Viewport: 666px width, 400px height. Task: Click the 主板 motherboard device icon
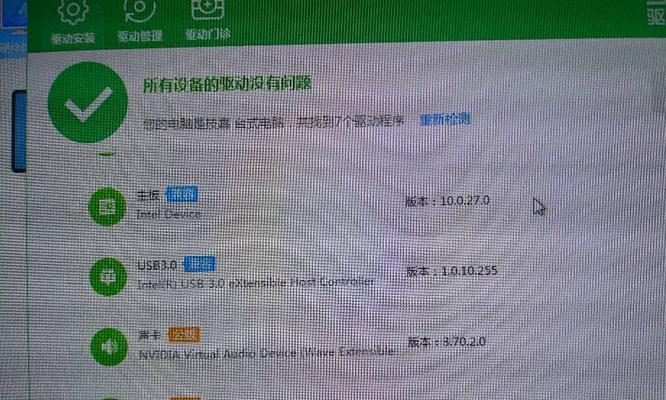(x=107, y=206)
